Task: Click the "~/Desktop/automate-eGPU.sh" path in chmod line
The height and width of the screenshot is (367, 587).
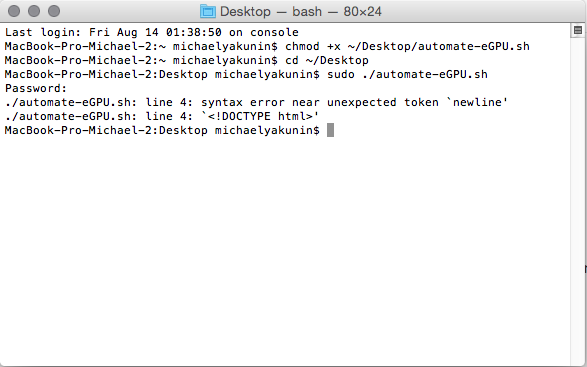Action: click(438, 46)
